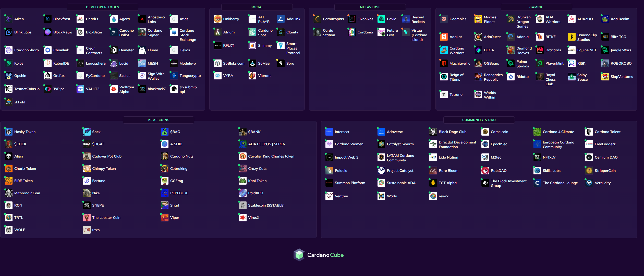This screenshot has width=644, height=276.
Task: Open the Ridotto icon
Action: 511,77
